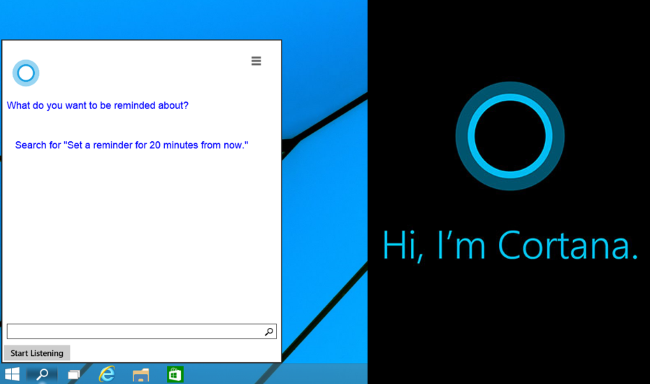This screenshot has width=650, height=384.
Task: Click 'Search for Set a reminder' link
Action: coord(132,145)
